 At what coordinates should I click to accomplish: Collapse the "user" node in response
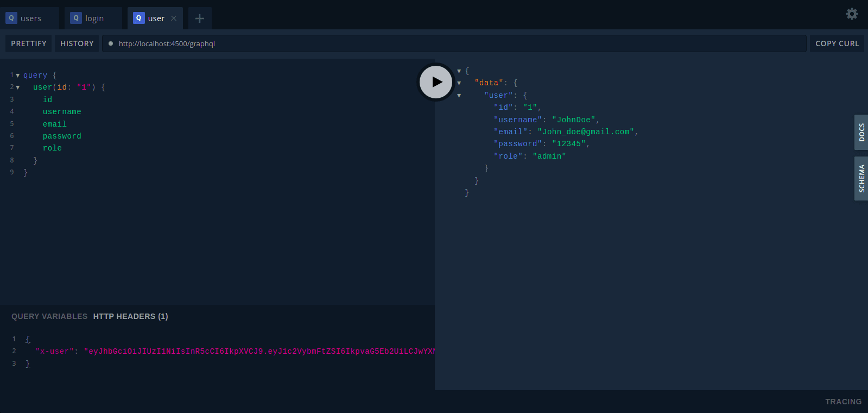click(x=459, y=96)
